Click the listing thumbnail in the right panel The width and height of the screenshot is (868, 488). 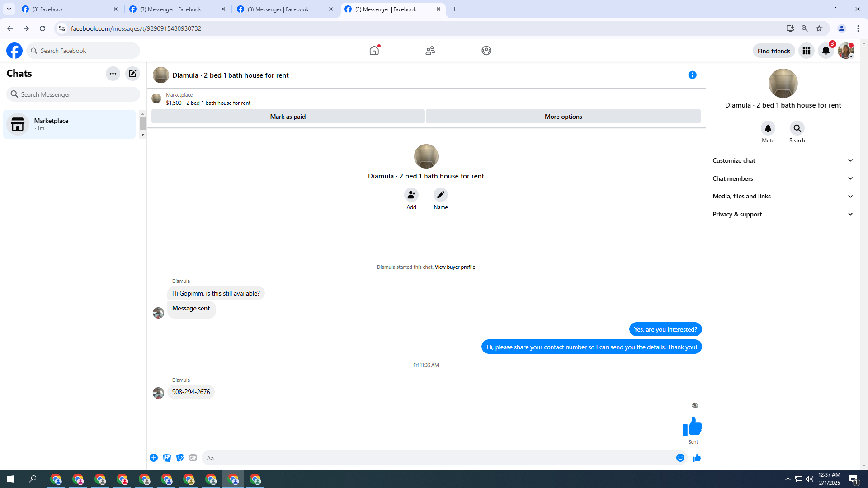pos(783,83)
